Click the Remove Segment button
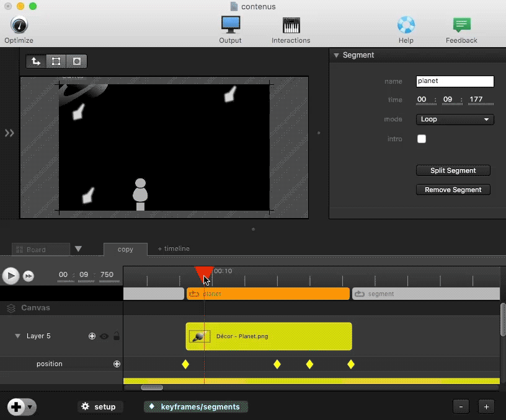 pyautogui.click(x=453, y=190)
